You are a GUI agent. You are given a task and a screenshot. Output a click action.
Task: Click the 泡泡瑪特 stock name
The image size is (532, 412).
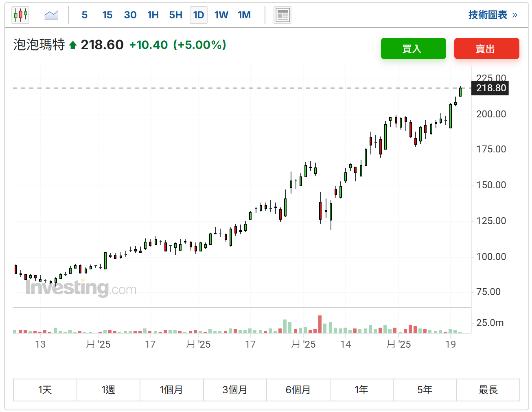click(x=39, y=45)
